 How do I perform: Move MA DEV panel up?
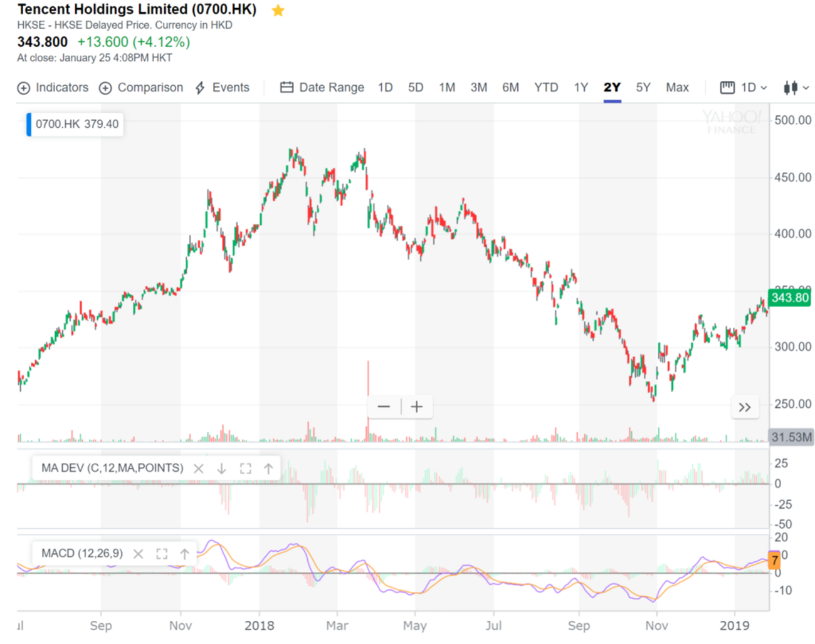coord(268,469)
